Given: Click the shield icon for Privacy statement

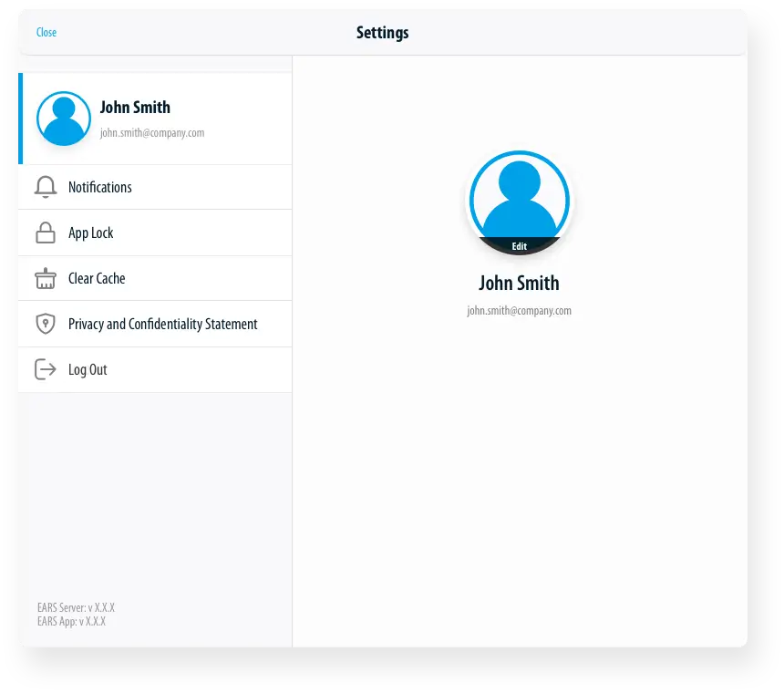Looking at the screenshot, I should 46,325.
